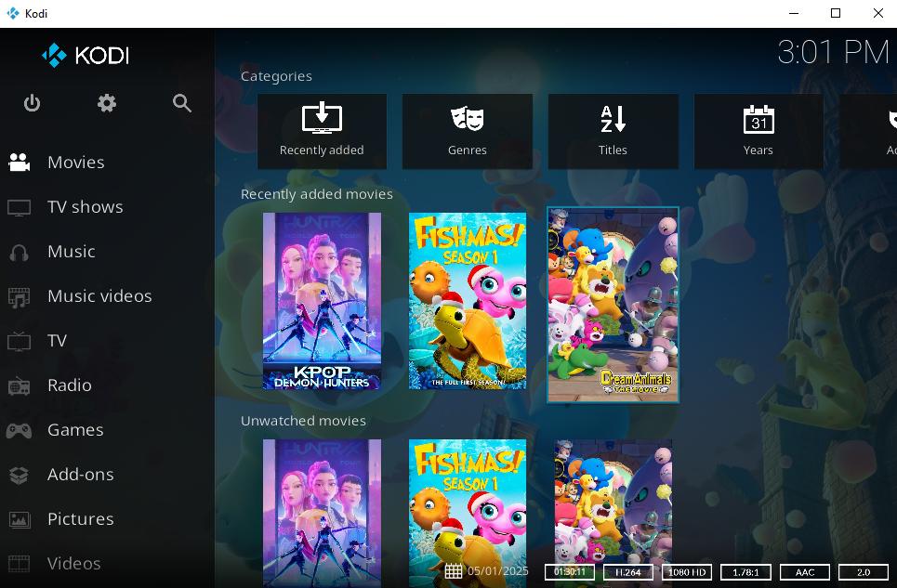Click the Radio icon
Screen dimensions: 897x588
pos(19,385)
